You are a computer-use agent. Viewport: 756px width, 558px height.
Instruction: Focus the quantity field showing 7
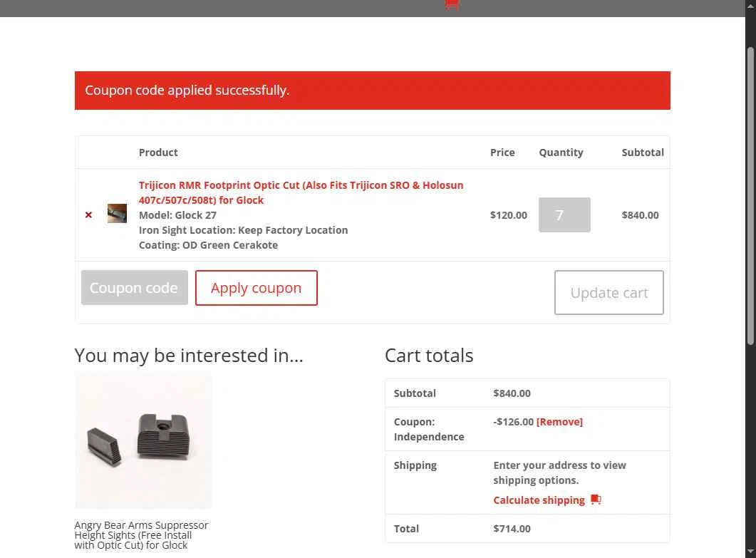[x=564, y=215]
